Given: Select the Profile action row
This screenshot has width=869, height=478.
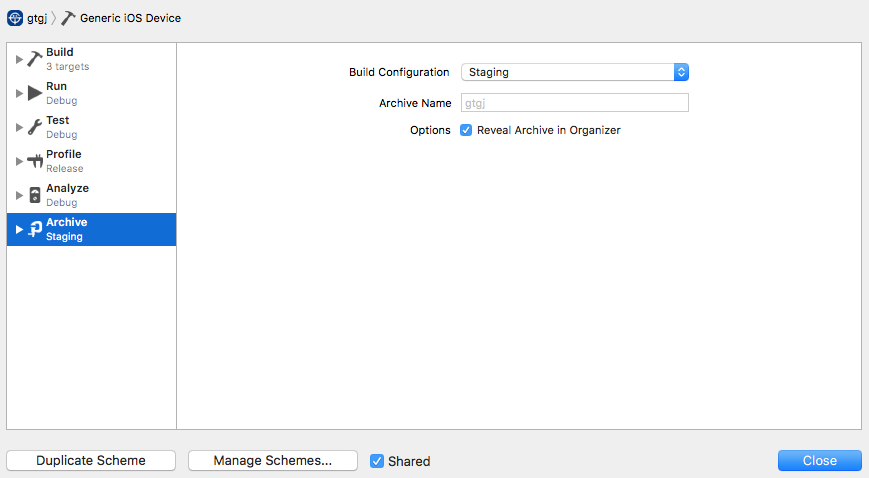Looking at the screenshot, I should (91, 161).
